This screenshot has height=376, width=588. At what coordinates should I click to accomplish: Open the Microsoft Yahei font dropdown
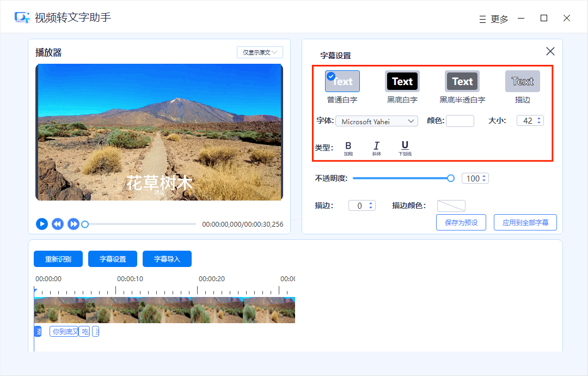pyautogui.click(x=377, y=121)
